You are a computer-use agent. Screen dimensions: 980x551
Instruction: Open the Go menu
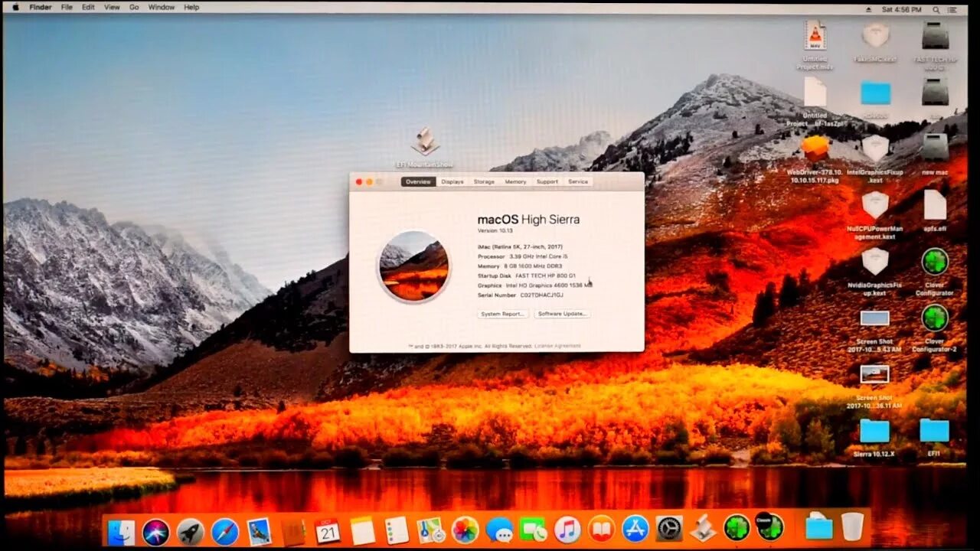(134, 7)
